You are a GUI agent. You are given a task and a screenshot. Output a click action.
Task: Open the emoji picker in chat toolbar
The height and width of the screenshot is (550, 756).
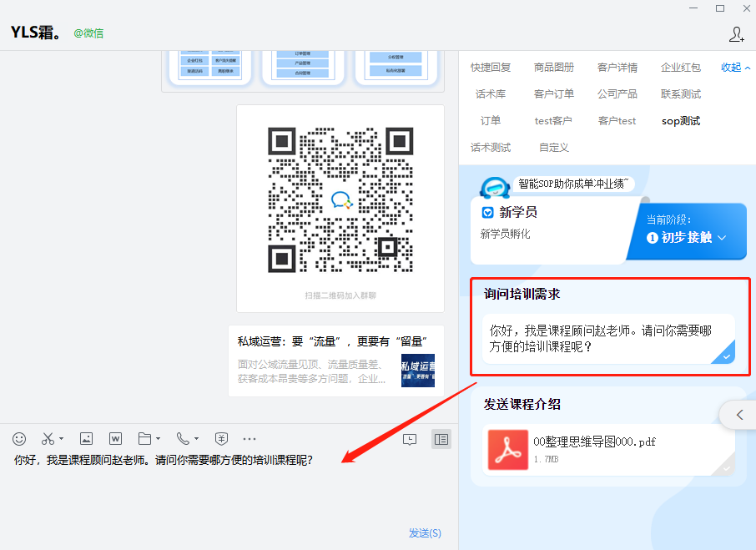19,438
